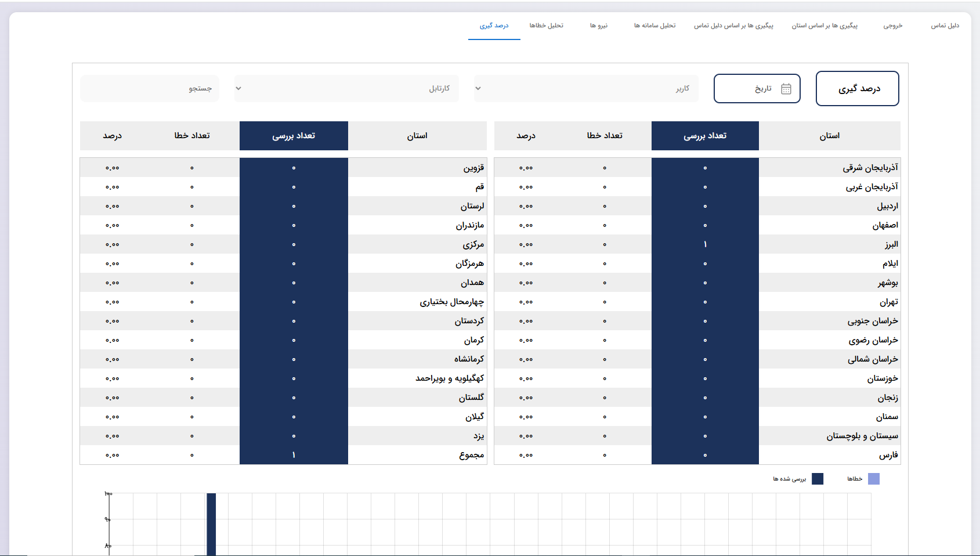The height and width of the screenshot is (556, 980).
Task: Click the left table's درصد header
Action: pos(113,136)
